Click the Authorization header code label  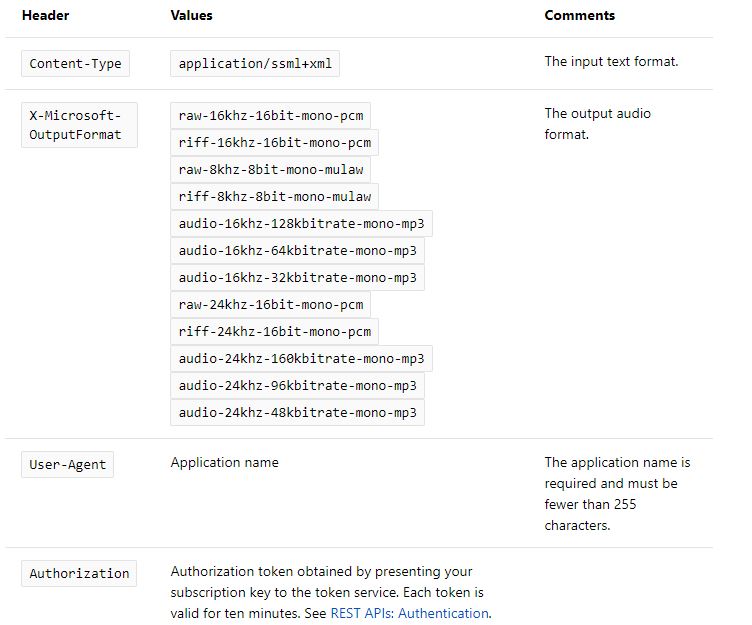click(79, 574)
